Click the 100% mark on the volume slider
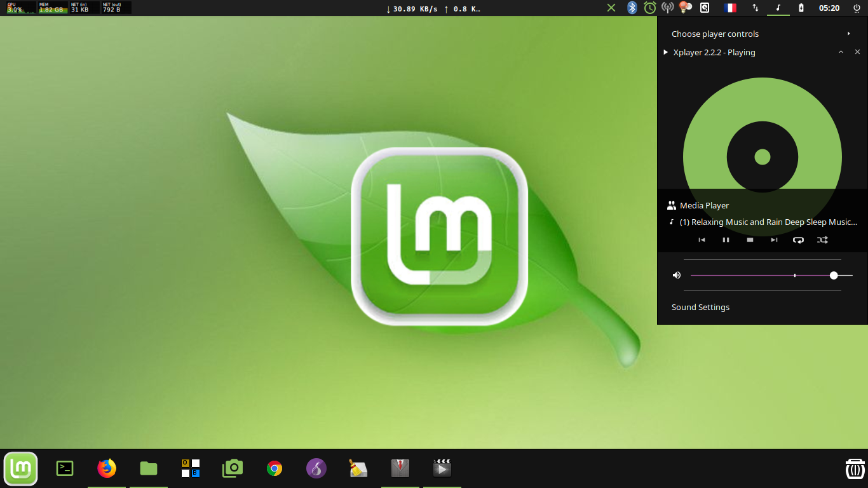 click(x=795, y=275)
